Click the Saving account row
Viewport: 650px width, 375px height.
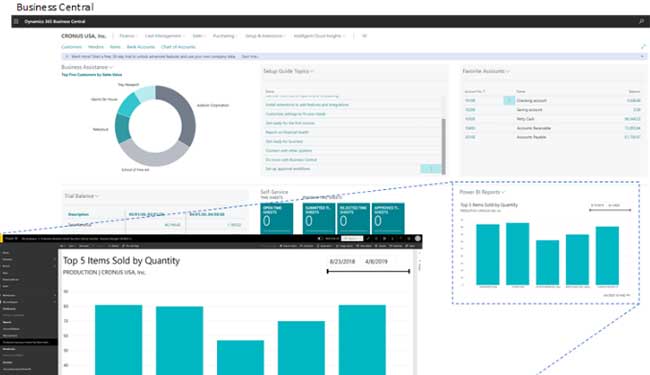(553, 110)
